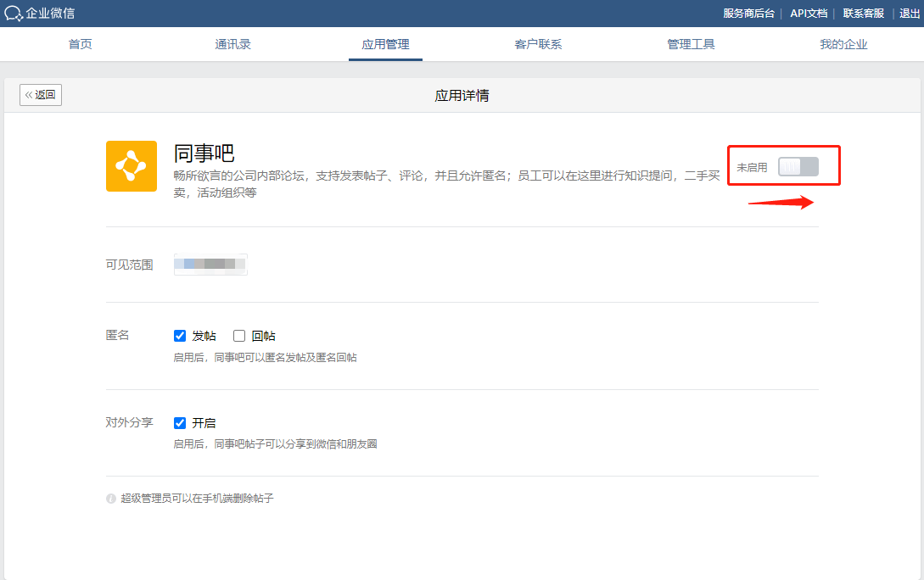Screen dimensions: 924x580
Task: Click the WeCom logo icon
Action: (x=14, y=14)
